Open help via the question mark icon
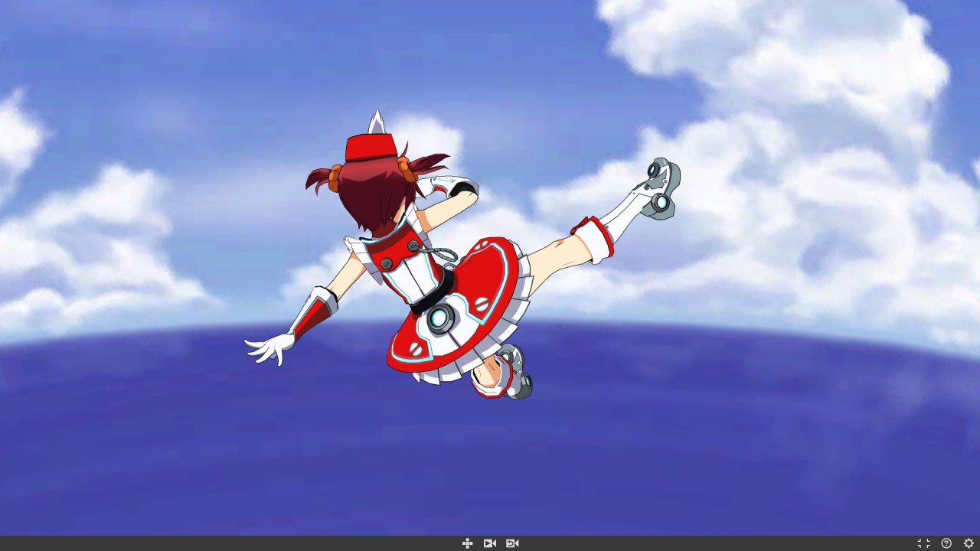The image size is (980, 551). (x=946, y=543)
